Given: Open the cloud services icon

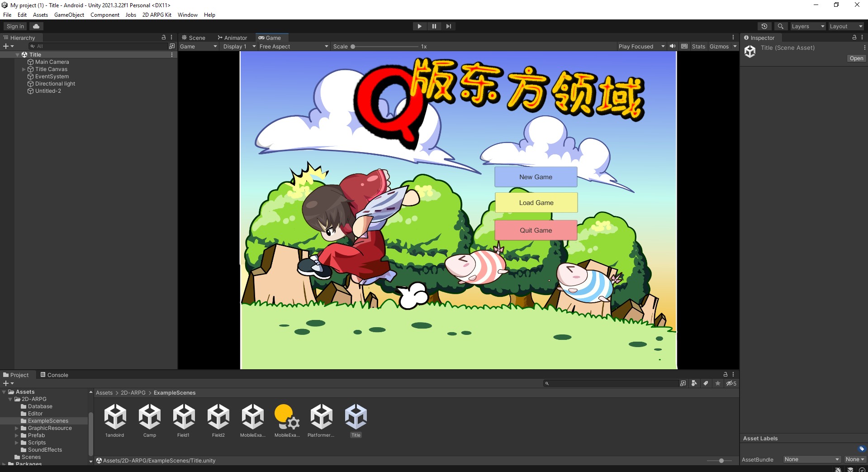Looking at the screenshot, I should click(x=36, y=26).
